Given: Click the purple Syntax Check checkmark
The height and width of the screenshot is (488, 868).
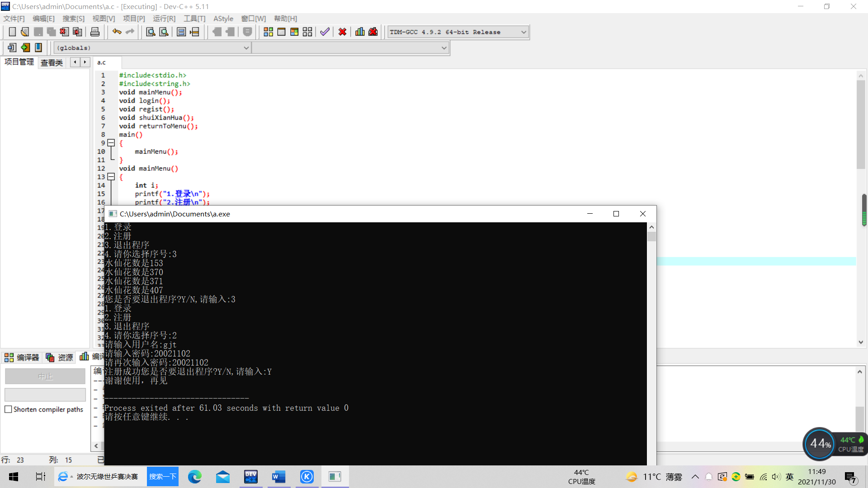Looking at the screenshot, I should coord(325,32).
